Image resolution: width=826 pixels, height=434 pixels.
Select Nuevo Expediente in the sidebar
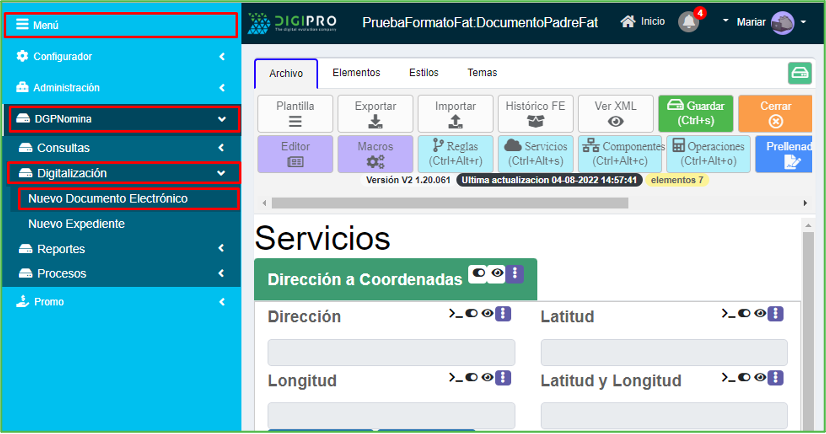[x=76, y=224]
